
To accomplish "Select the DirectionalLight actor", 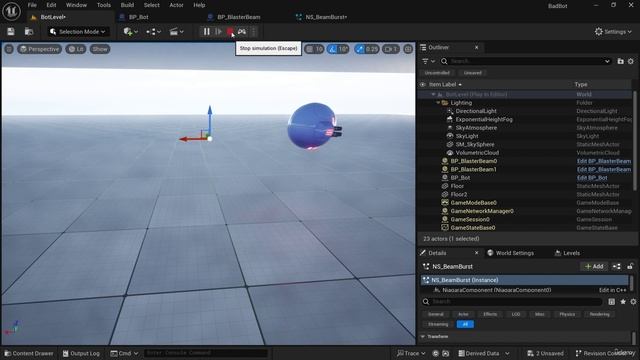I will [x=476, y=111].
